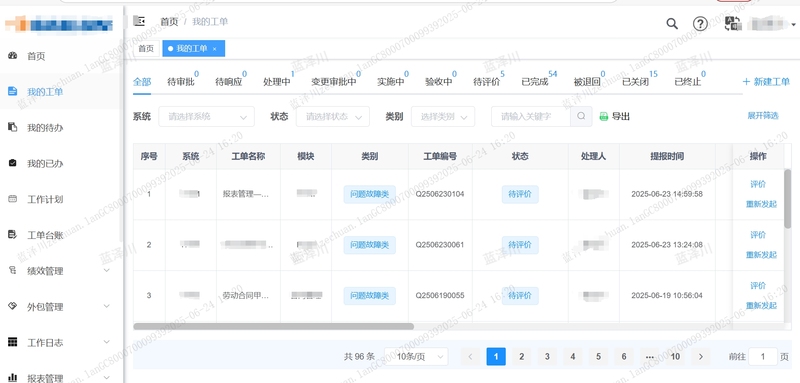Viewport: 800px width, 383px height.
Task: Click the document icon beside 我的工单
Action: [x=13, y=92]
